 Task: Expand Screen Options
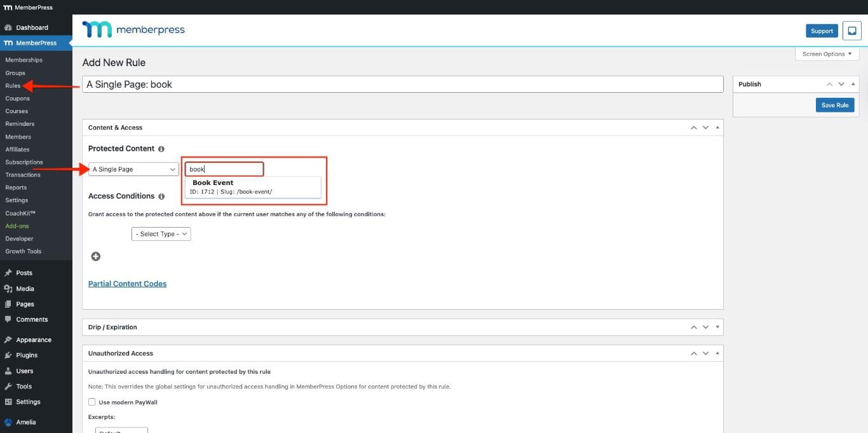tap(826, 54)
